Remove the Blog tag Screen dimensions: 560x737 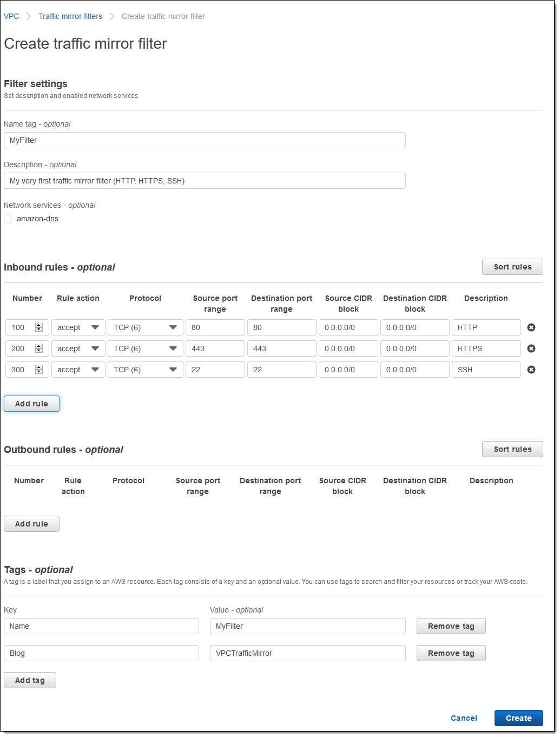point(451,653)
